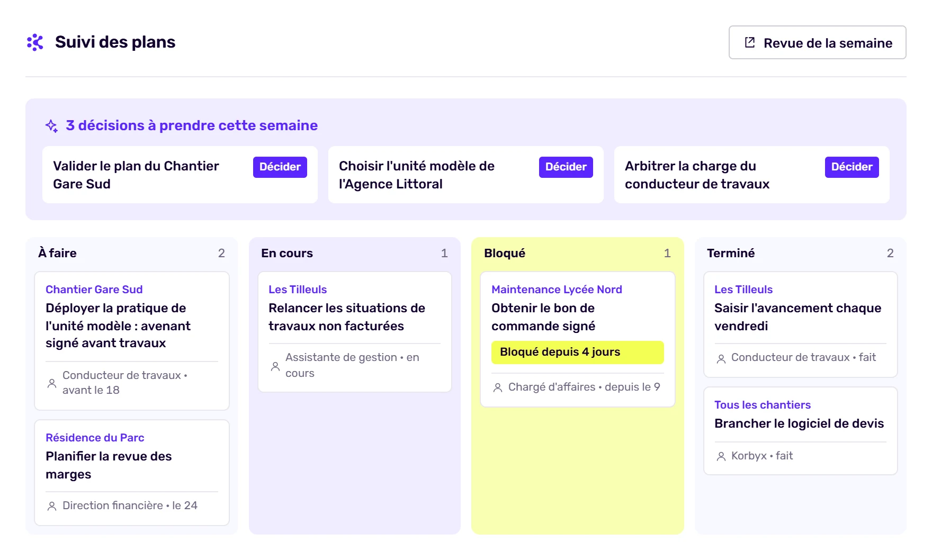This screenshot has width=932, height=560.
Task: Open the Chantier Gare Sud project link
Action: [94, 290]
